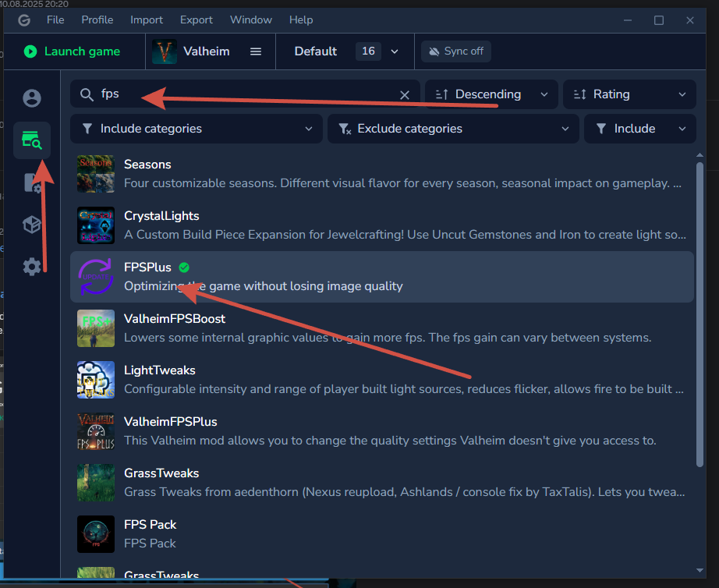Select the ValheimFPSBoost mod entry
Screen dimensions: 719x588
[382, 328]
